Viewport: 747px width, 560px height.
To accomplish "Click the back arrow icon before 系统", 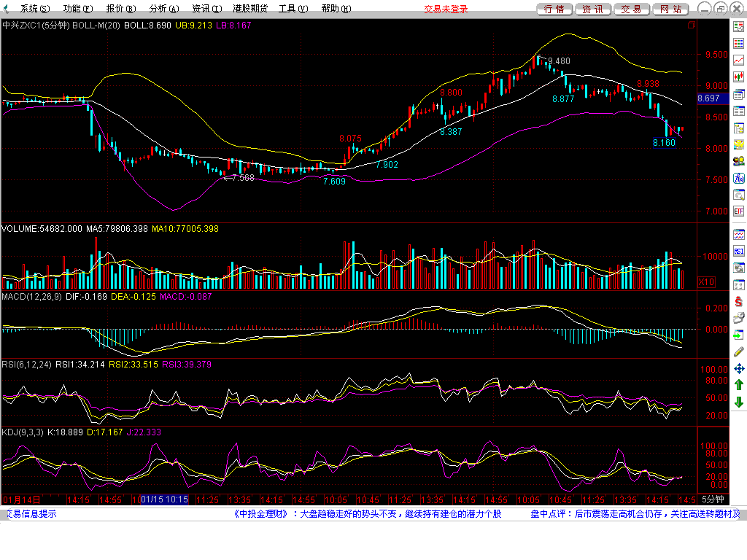I will [x=6, y=9].
